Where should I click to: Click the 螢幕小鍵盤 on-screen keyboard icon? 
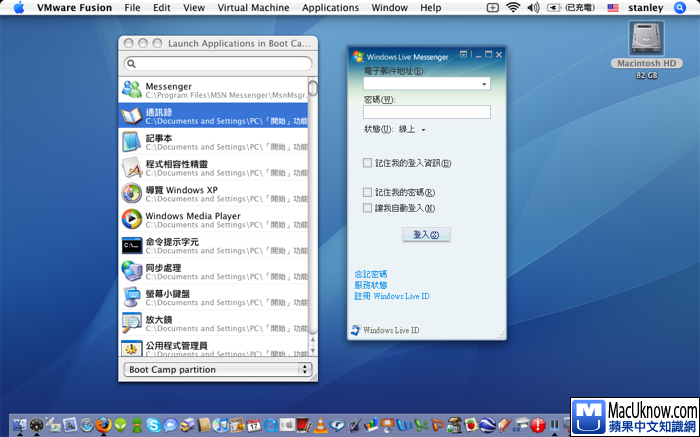(132, 296)
